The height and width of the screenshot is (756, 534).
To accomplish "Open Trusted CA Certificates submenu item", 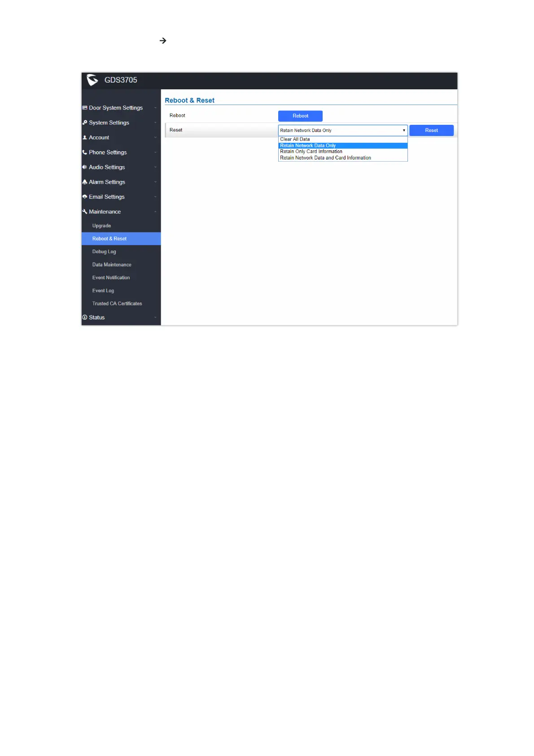I will (x=117, y=304).
